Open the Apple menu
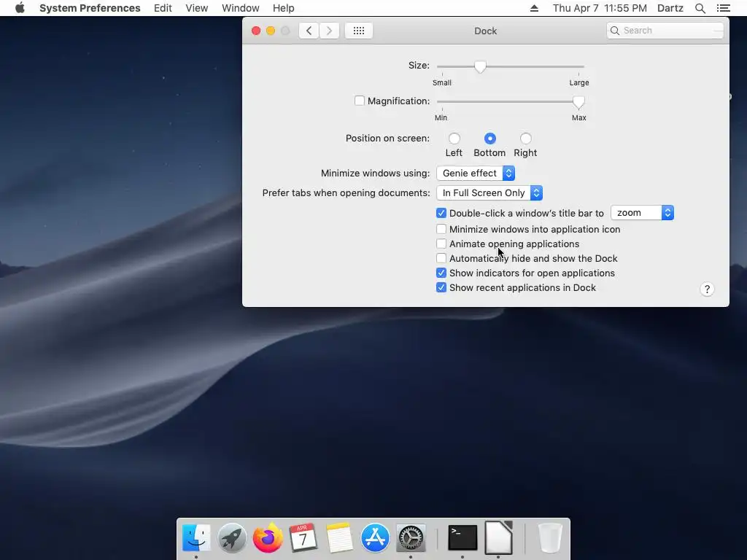The width and height of the screenshot is (747, 560). tap(20, 8)
